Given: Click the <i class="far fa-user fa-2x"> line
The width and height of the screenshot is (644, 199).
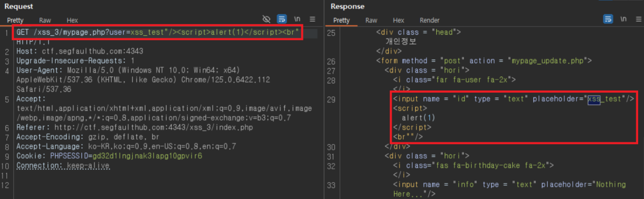Looking at the screenshot, I should pos(454,80).
